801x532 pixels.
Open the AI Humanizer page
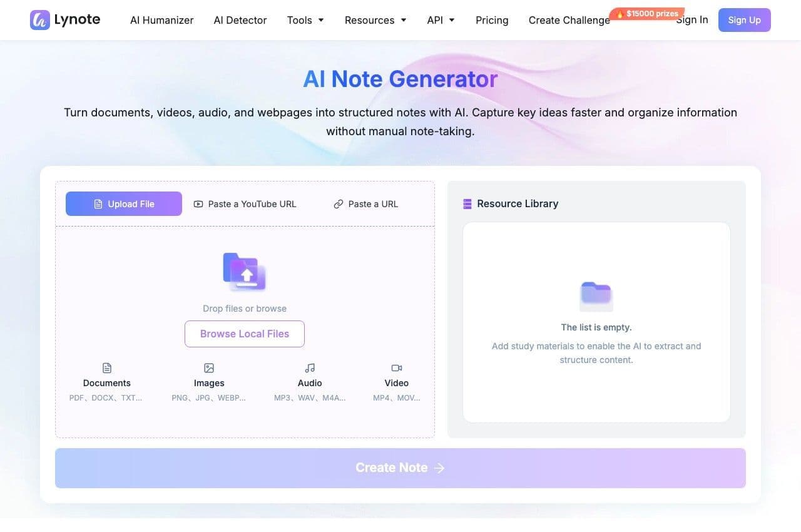(162, 20)
